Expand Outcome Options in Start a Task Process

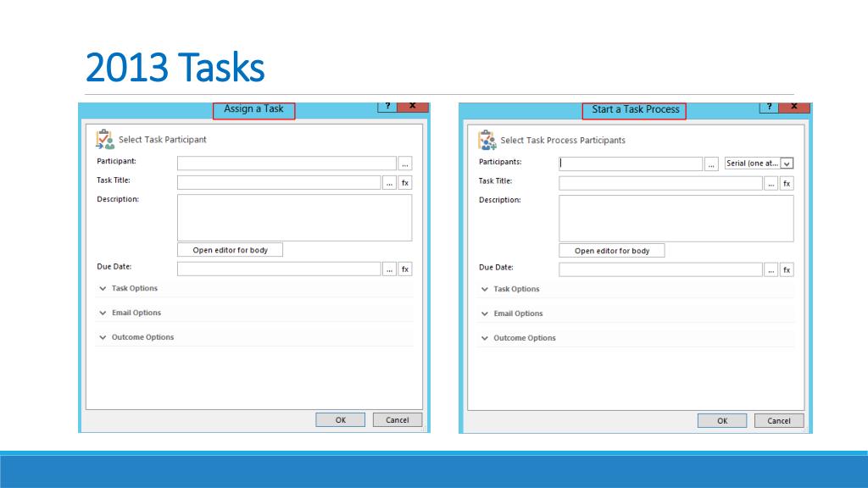(x=519, y=338)
